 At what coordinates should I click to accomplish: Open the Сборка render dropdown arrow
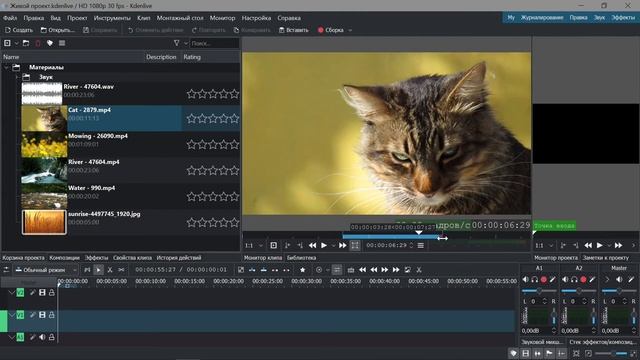(350, 30)
